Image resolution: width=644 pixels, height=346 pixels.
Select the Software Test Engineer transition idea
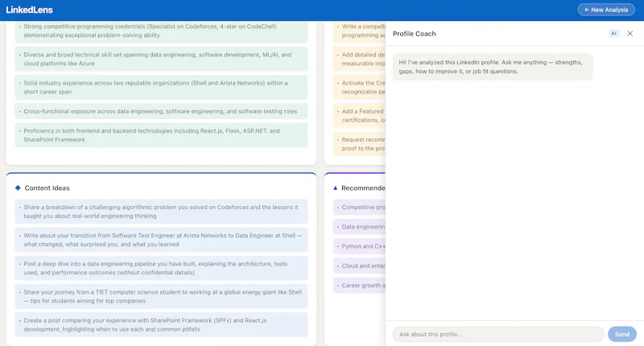tap(161, 240)
